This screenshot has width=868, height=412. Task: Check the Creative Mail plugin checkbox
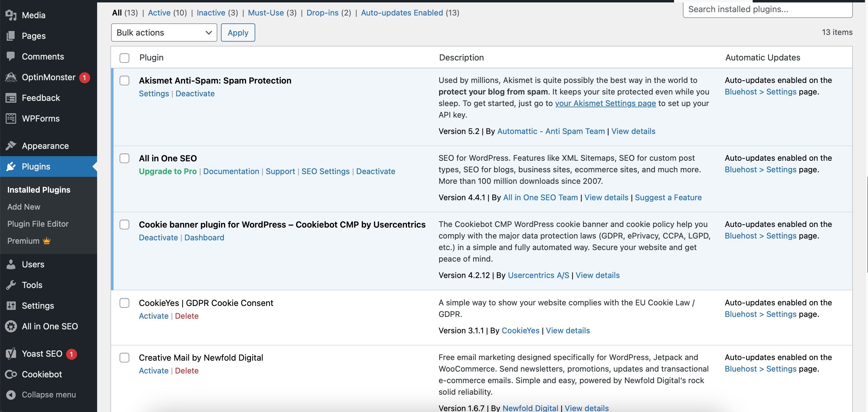click(x=124, y=358)
